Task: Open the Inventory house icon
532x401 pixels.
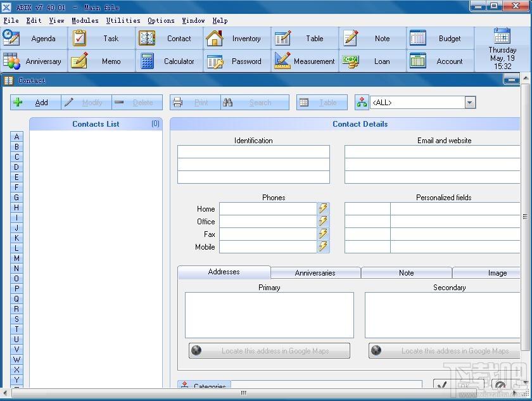Action: pos(215,39)
